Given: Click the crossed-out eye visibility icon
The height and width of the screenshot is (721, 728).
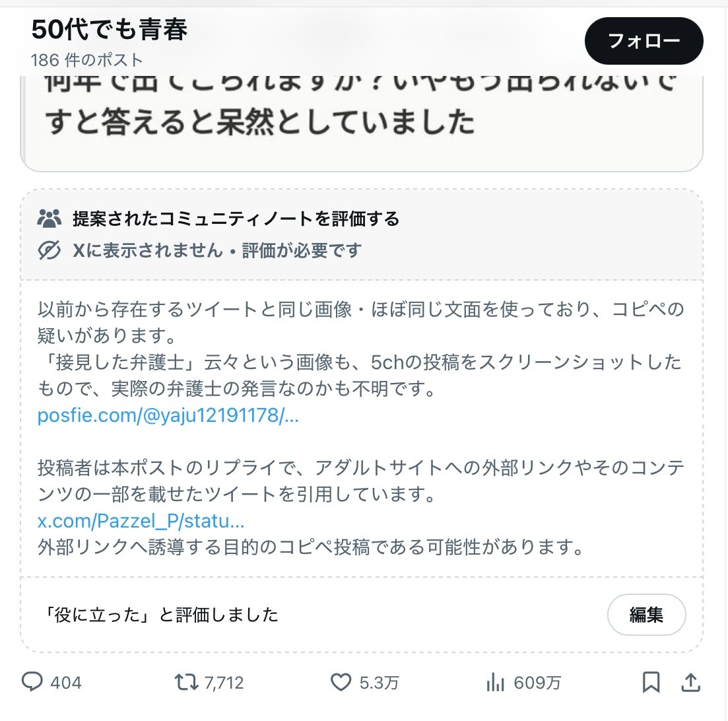Looking at the screenshot, I should [x=50, y=251].
